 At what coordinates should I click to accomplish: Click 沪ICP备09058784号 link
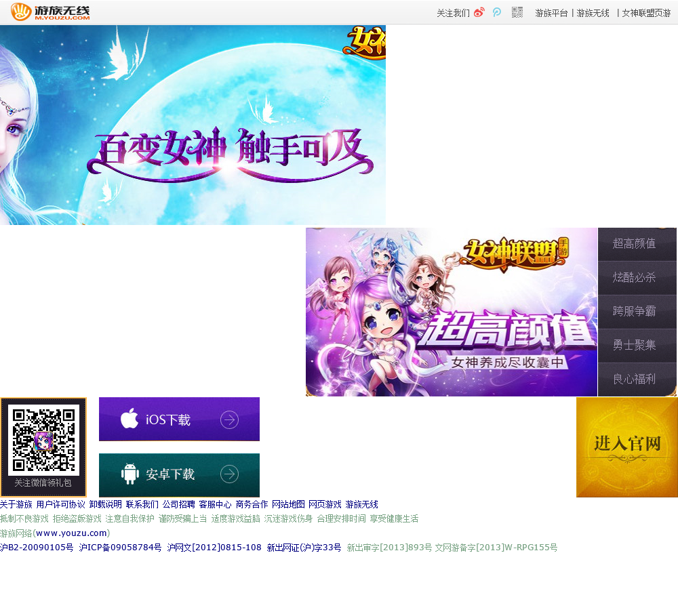click(120, 548)
